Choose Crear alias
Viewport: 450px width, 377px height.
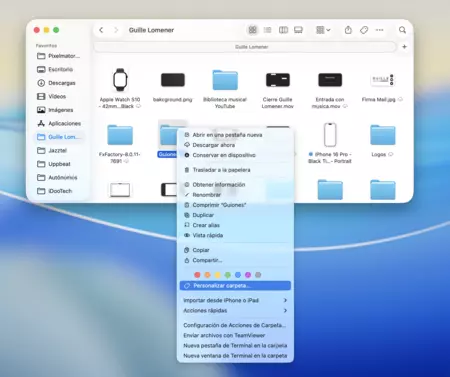(235, 225)
